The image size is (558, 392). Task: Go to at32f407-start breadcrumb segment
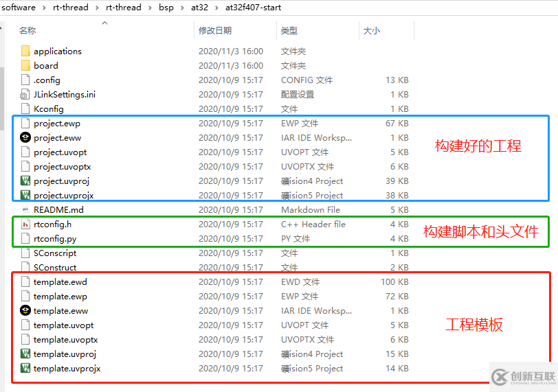point(253,8)
